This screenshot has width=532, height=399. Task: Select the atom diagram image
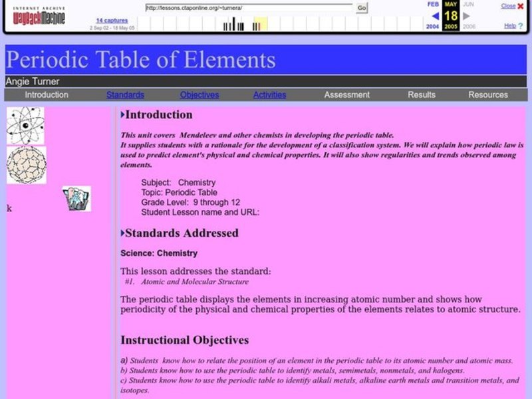click(x=24, y=124)
